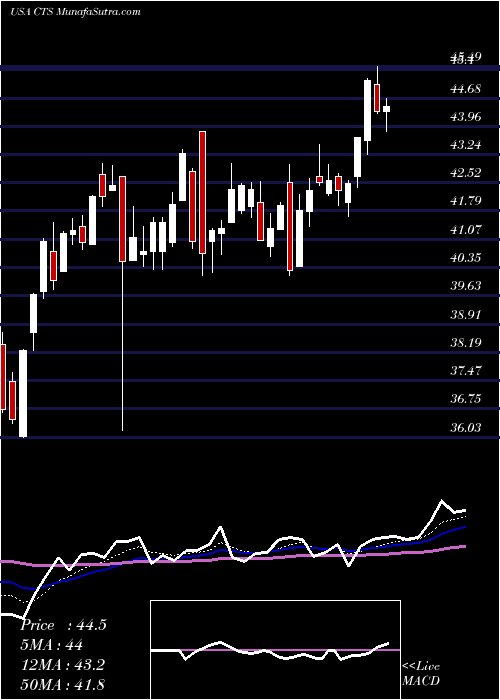Click the last white candlestick on the right
This screenshot has width=500, height=700.
pos(386,109)
